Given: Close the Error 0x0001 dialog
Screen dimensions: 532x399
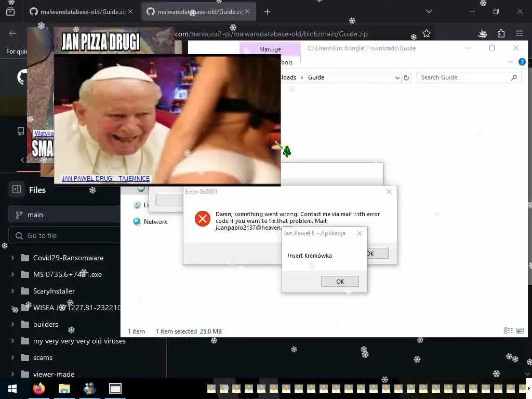Looking at the screenshot, I should pos(389,192).
